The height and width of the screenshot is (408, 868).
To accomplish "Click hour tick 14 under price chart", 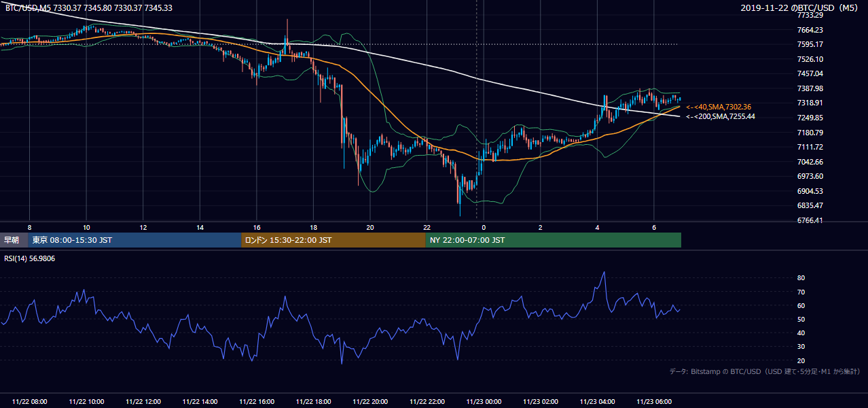I will (200, 227).
